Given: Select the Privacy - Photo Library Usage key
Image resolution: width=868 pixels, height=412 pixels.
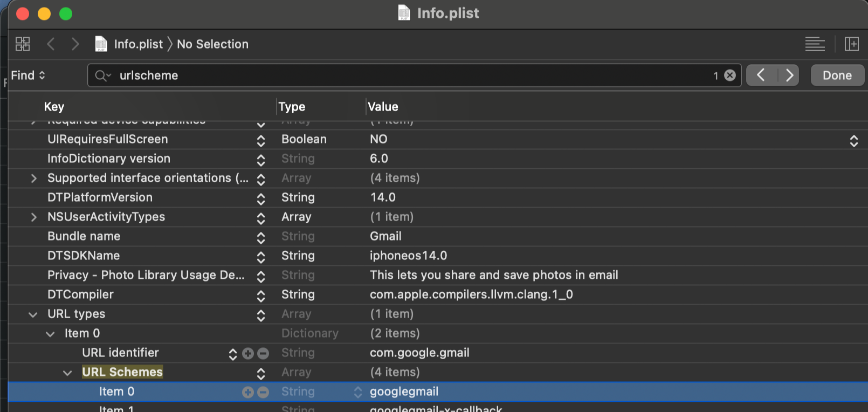Looking at the screenshot, I should pos(146,275).
